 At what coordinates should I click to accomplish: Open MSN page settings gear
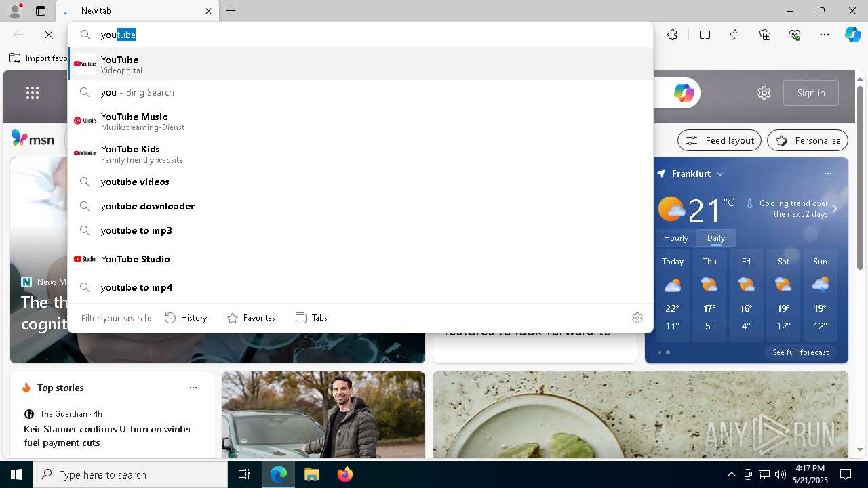[764, 93]
